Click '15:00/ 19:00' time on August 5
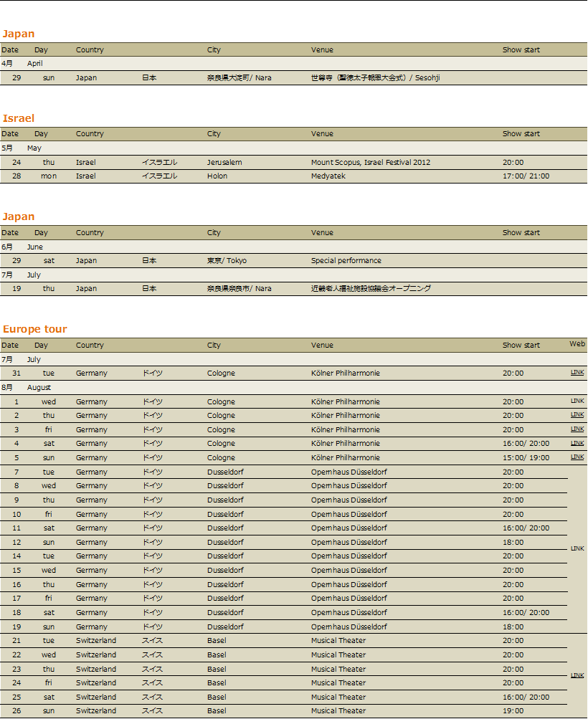This screenshot has height=719, width=588. click(526, 457)
